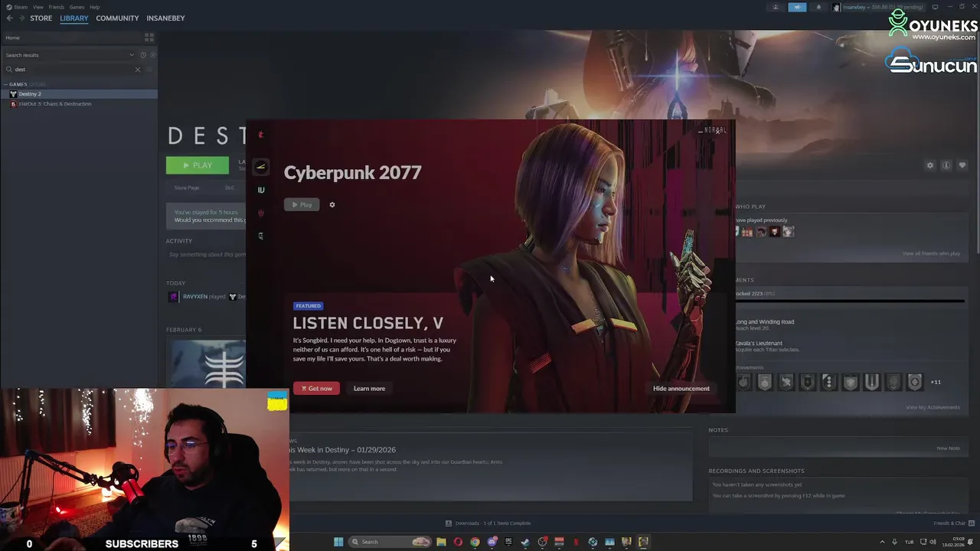Open the Store Page tab for Destiny 2
Screen dimensions: 980x551
pos(186,187)
